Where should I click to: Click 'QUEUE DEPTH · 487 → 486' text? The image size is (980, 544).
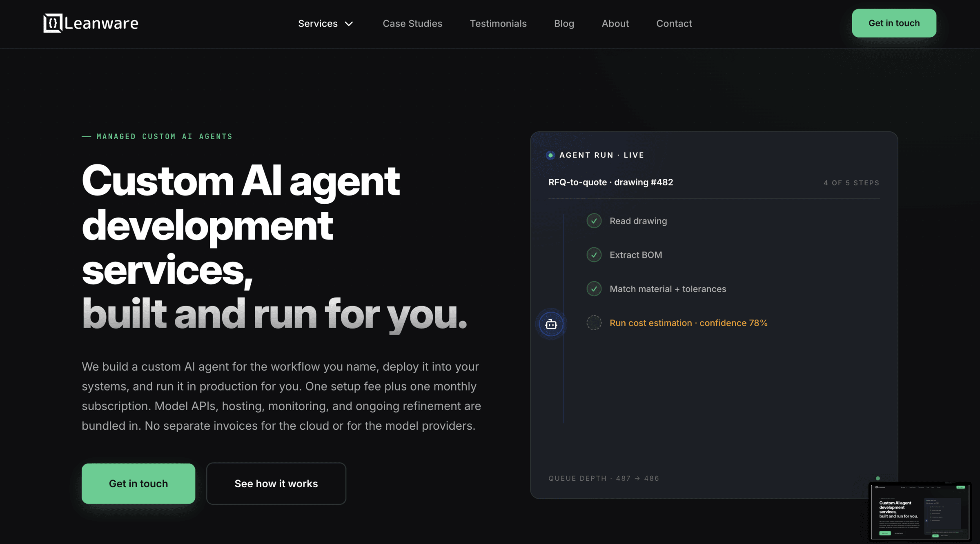point(604,478)
